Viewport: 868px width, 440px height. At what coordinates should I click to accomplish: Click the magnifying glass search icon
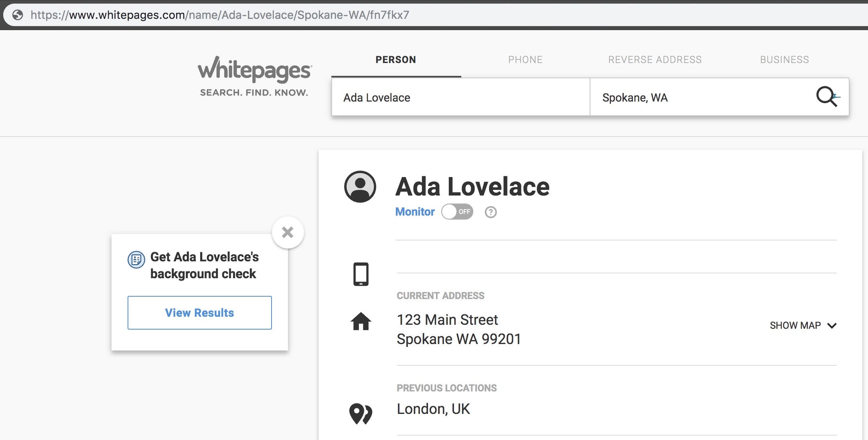pyautogui.click(x=827, y=97)
